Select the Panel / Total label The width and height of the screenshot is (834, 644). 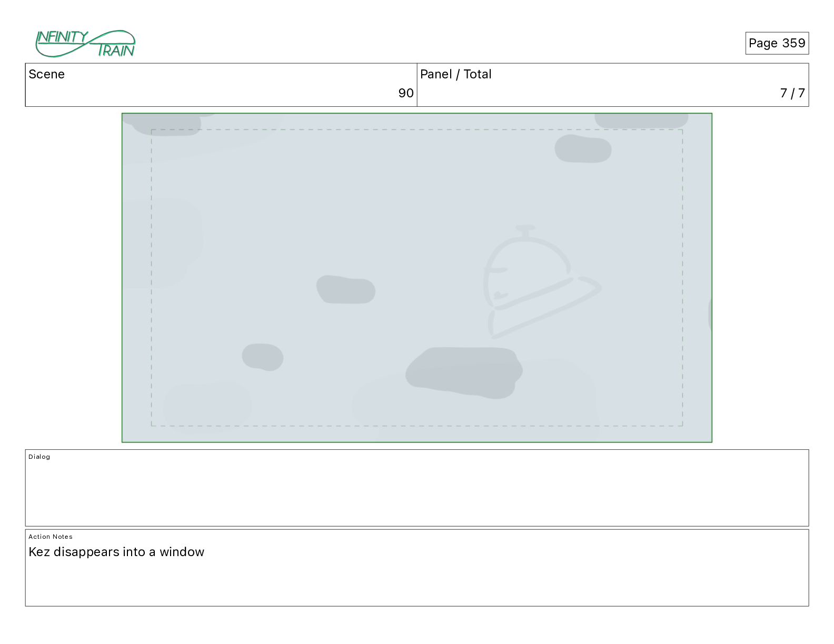pos(455,74)
